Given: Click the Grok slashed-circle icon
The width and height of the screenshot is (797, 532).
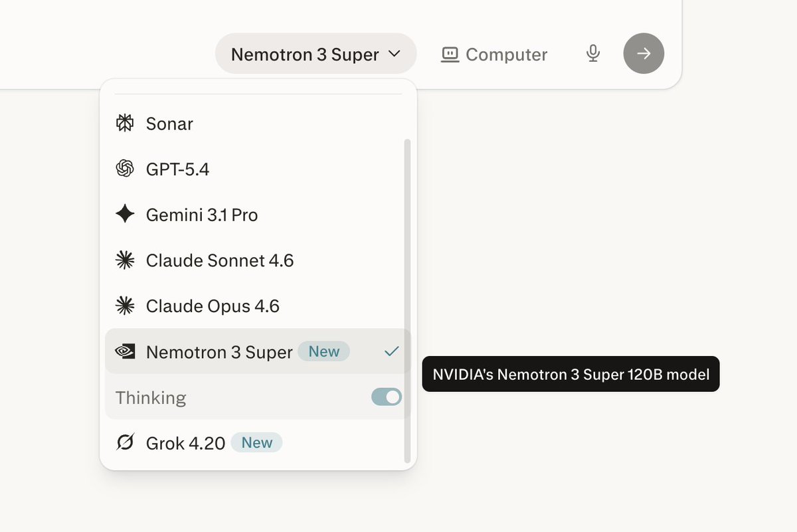Looking at the screenshot, I should [x=124, y=442].
